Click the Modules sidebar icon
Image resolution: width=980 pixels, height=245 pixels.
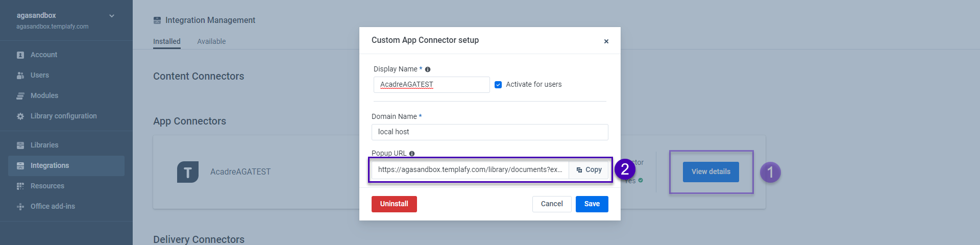pyautogui.click(x=20, y=96)
